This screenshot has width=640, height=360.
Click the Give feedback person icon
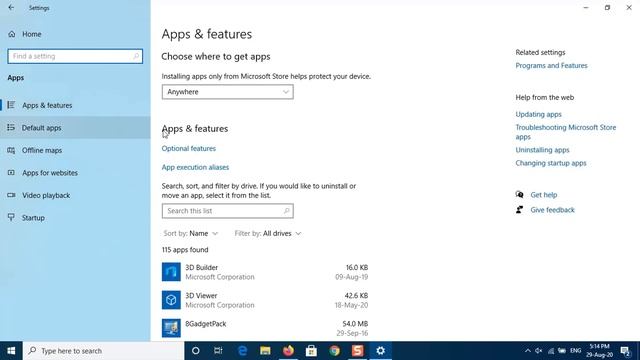[x=519, y=210]
